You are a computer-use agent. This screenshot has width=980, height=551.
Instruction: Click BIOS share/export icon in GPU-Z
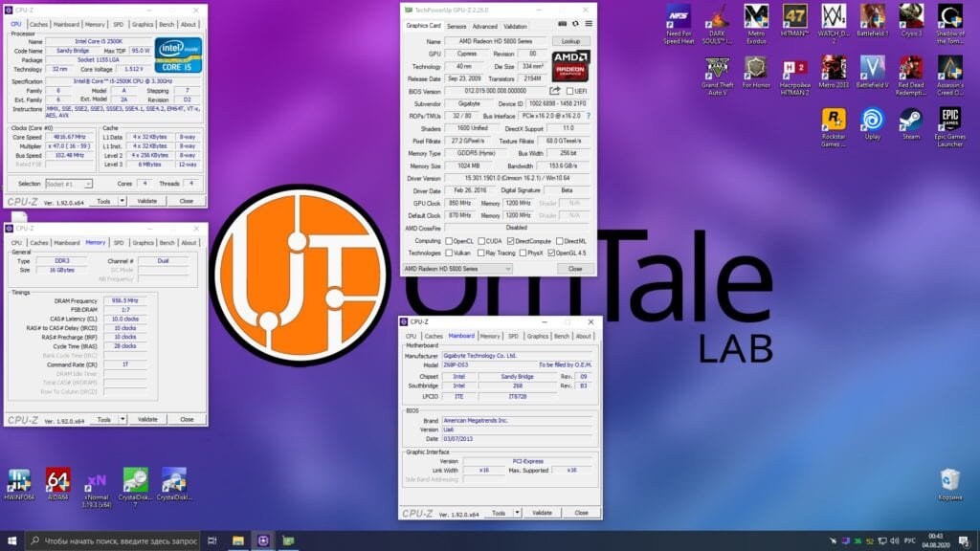554,91
